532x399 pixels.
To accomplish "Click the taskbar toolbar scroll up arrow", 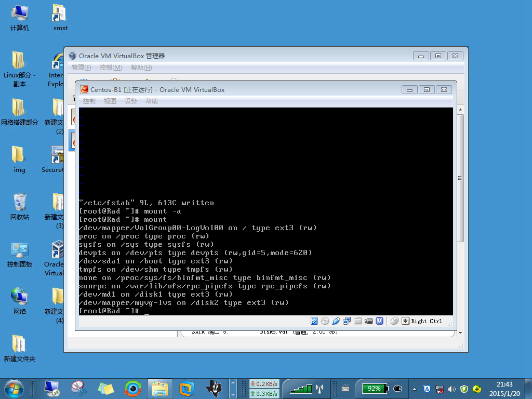I will tap(233, 383).
